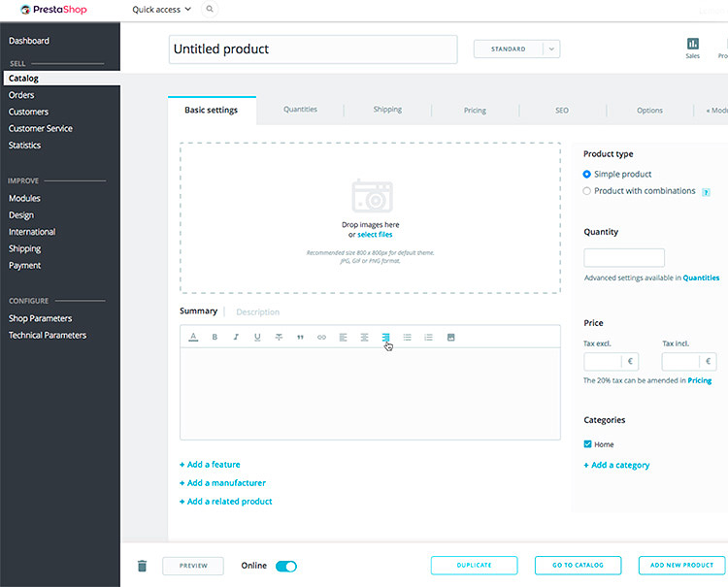The image size is (728, 587).
Task: Center align the summary text
Action: click(x=364, y=338)
